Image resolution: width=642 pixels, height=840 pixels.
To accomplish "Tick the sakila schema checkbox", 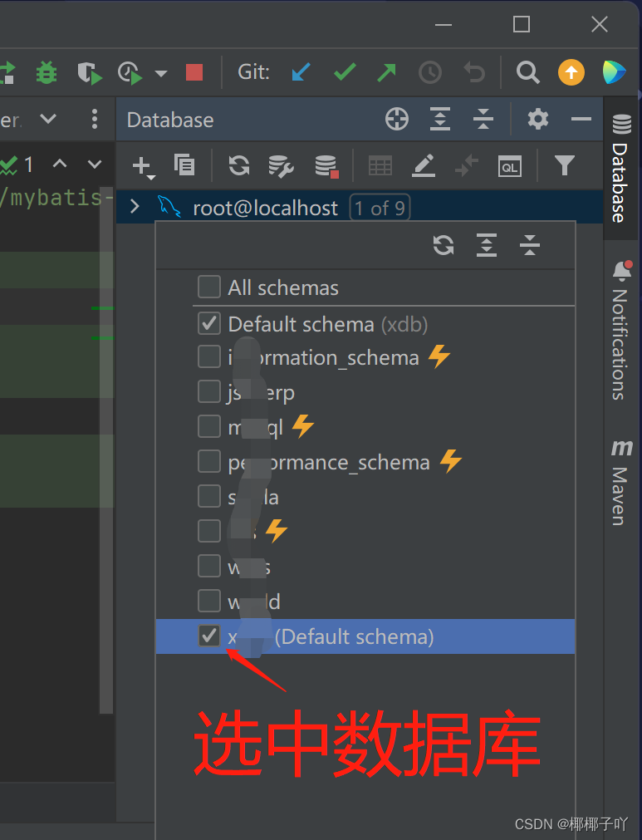I will coord(209,496).
